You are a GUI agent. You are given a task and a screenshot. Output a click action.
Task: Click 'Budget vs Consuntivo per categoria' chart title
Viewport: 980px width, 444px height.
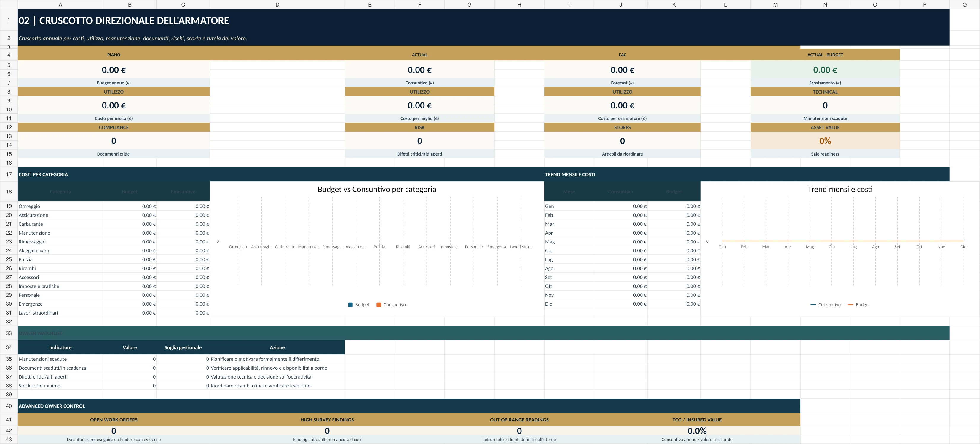(x=377, y=189)
